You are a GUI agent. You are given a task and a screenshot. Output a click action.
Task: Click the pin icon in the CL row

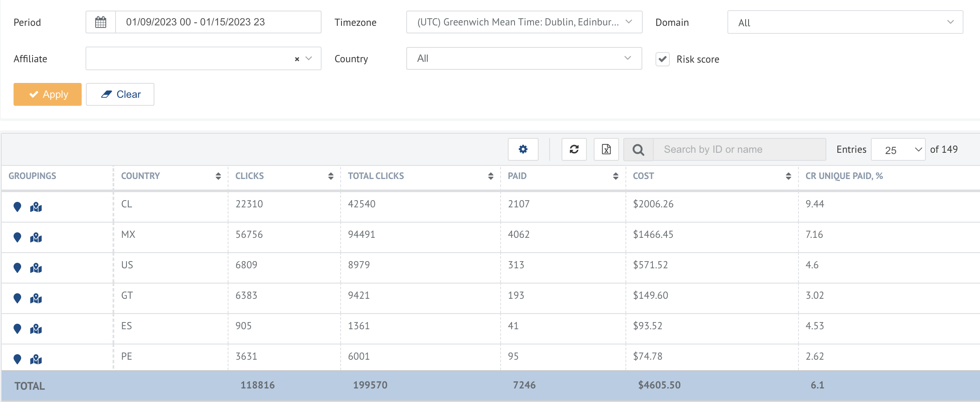(17, 207)
